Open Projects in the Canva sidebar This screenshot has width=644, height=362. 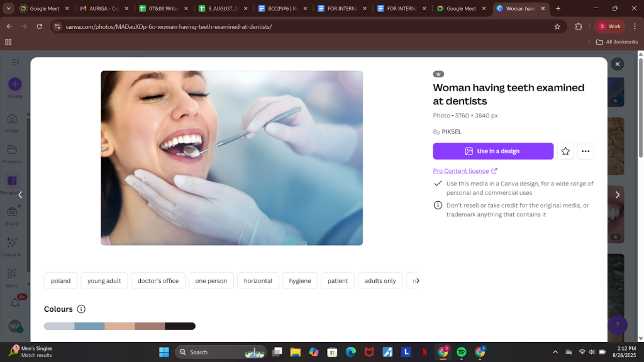tap(12, 153)
